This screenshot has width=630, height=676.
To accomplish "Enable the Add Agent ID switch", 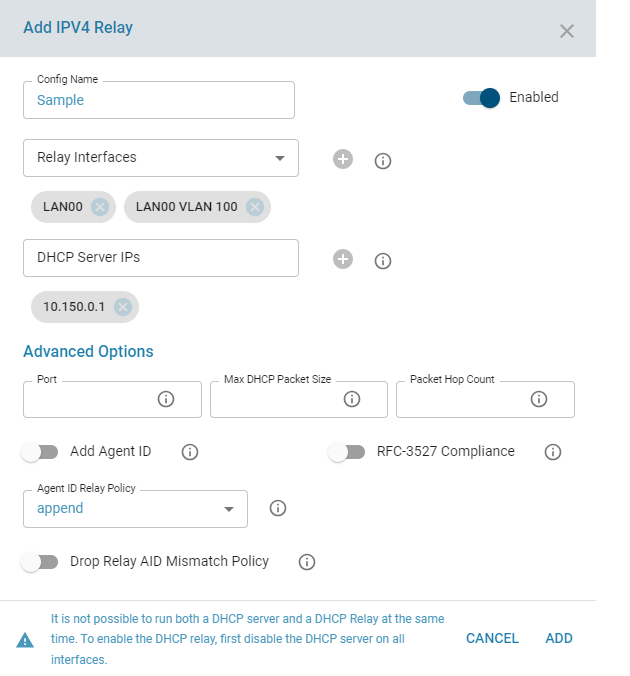I will pos(41,452).
